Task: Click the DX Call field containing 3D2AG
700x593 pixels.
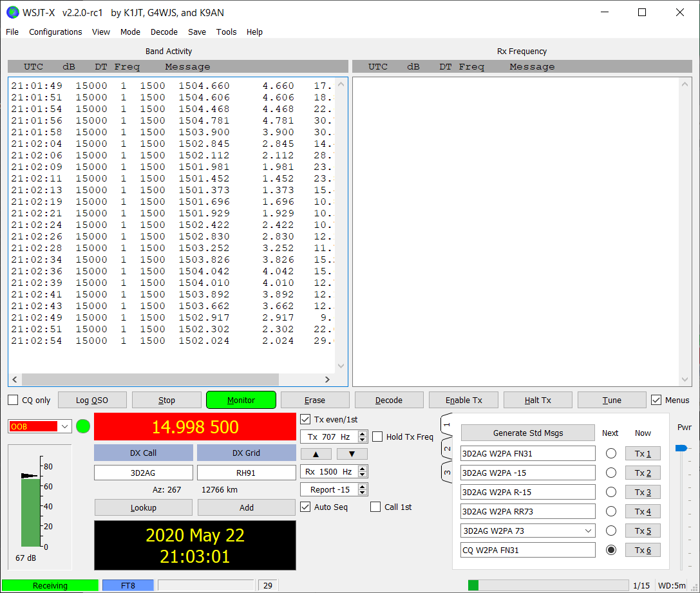Action: point(144,473)
